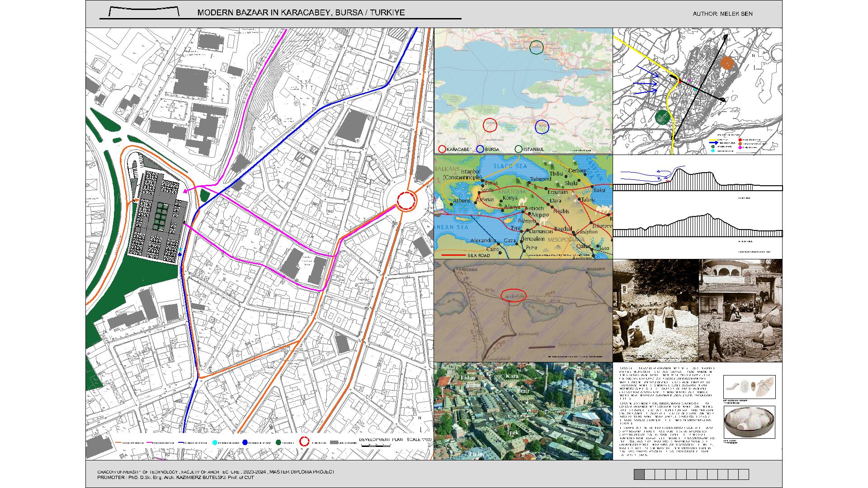Click the filled gray first page indicator box
The image size is (868, 488).
639,474
